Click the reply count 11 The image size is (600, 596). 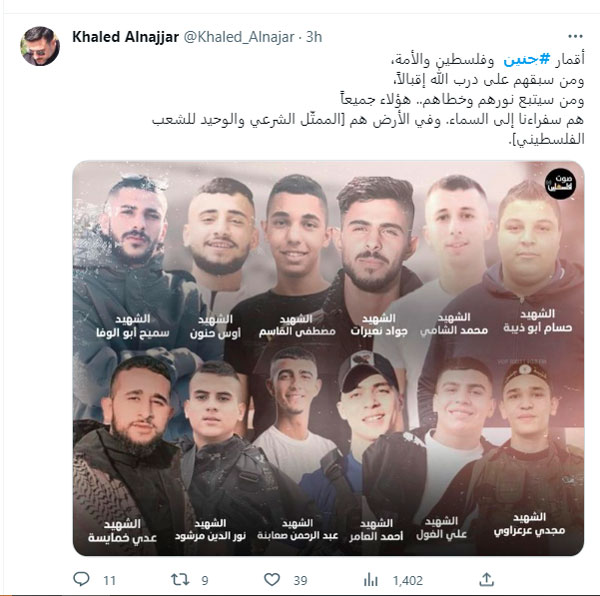pyautogui.click(x=109, y=581)
